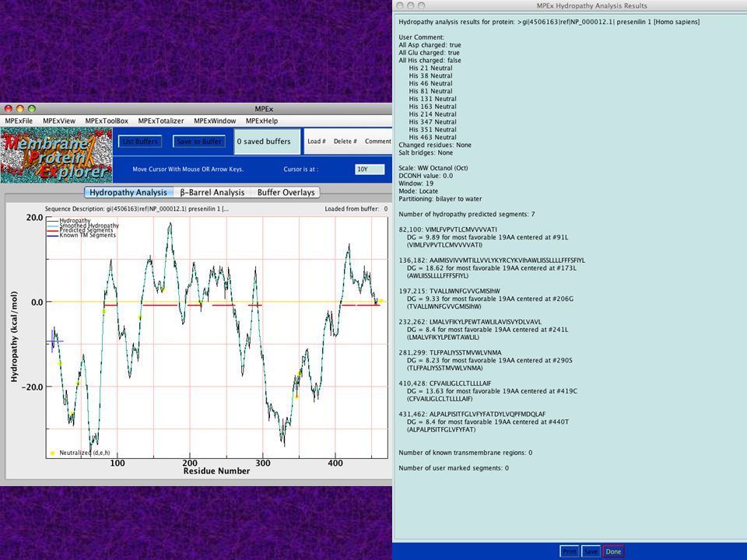
Task: Switch to the β-Barrel Analysis tab
Action: tap(212, 192)
